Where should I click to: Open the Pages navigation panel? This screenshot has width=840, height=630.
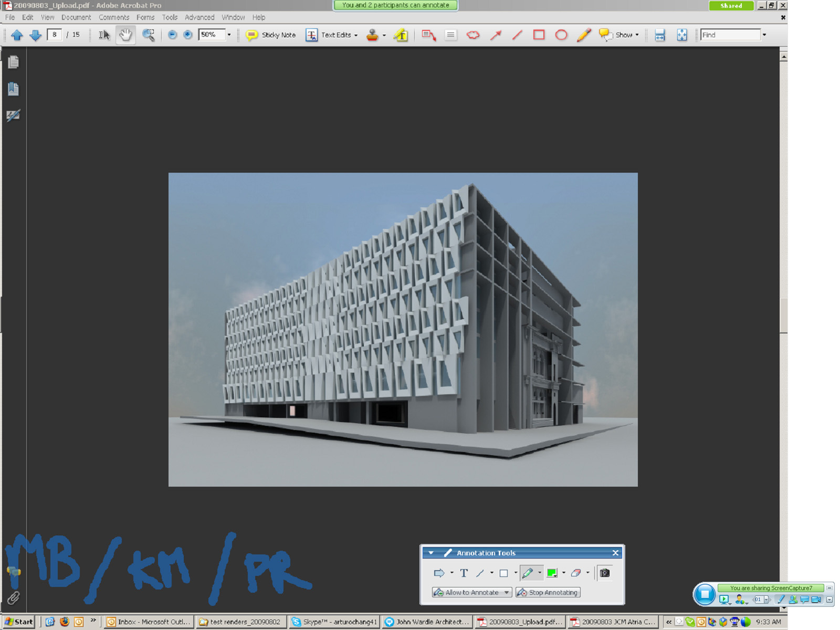click(14, 62)
